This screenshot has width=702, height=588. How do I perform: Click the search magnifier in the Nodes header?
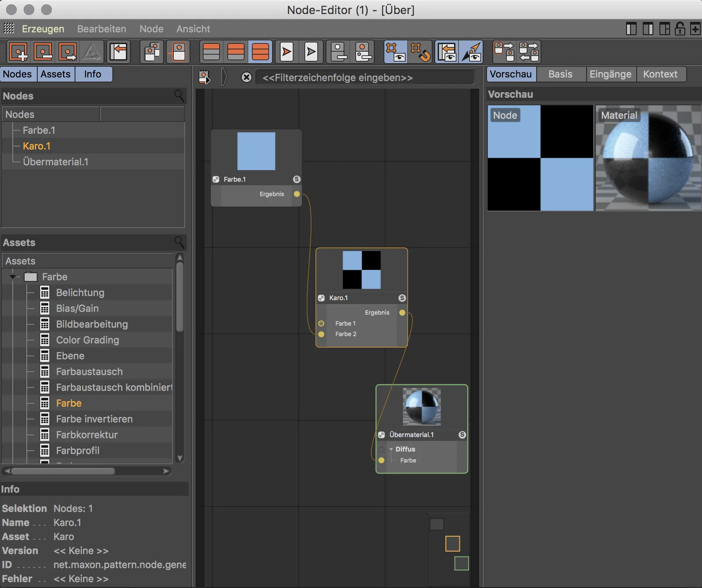pyautogui.click(x=179, y=95)
